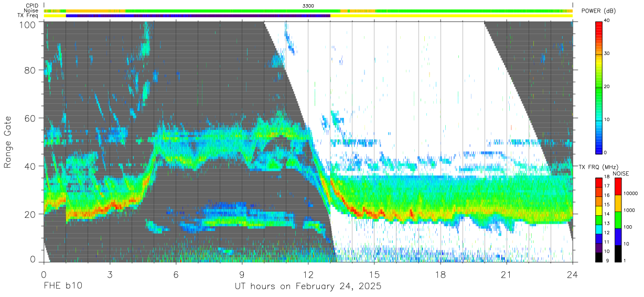Image resolution: width=644 pixels, height=297 pixels.
Task: Click the 1000 label on the NOISE scale
Action: click(630, 210)
